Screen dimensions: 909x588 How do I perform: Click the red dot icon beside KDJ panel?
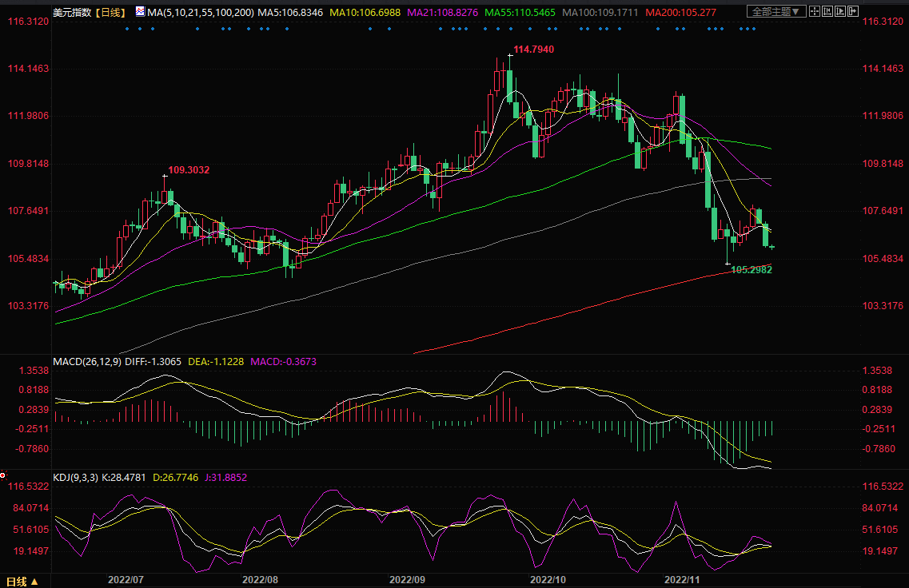[3, 475]
